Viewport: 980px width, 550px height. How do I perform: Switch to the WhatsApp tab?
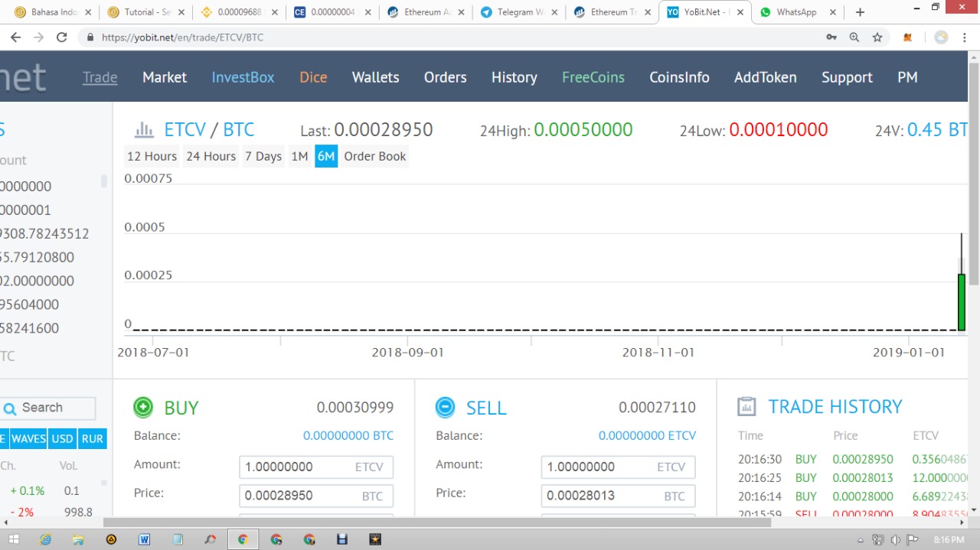[x=796, y=12]
